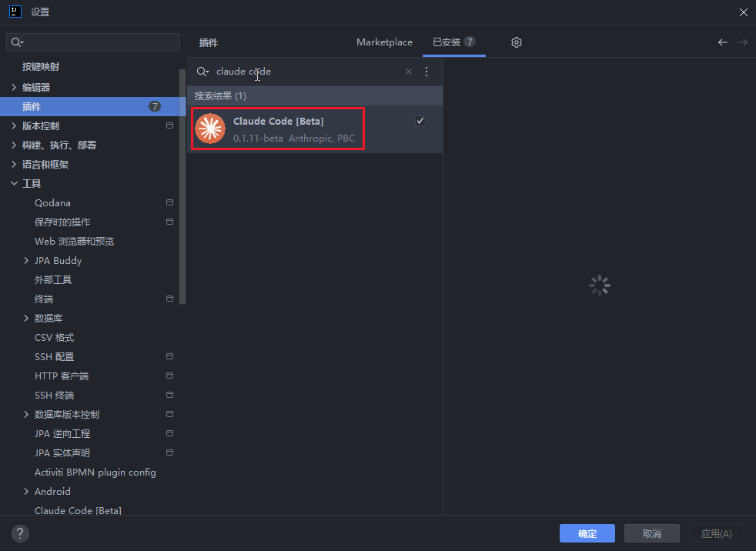Focus the claude code plugin search field
The image size is (756, 551).
coord(309,72)
